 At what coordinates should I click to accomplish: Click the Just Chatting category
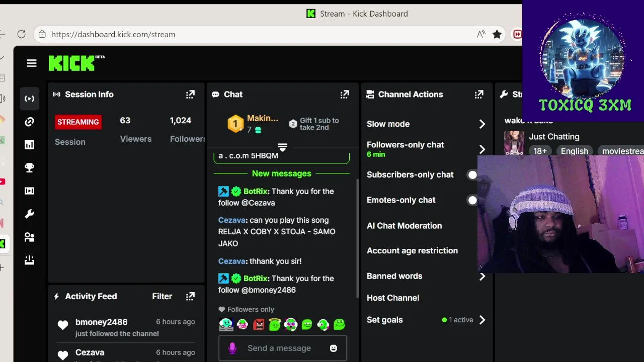click(x=554, y=137)
